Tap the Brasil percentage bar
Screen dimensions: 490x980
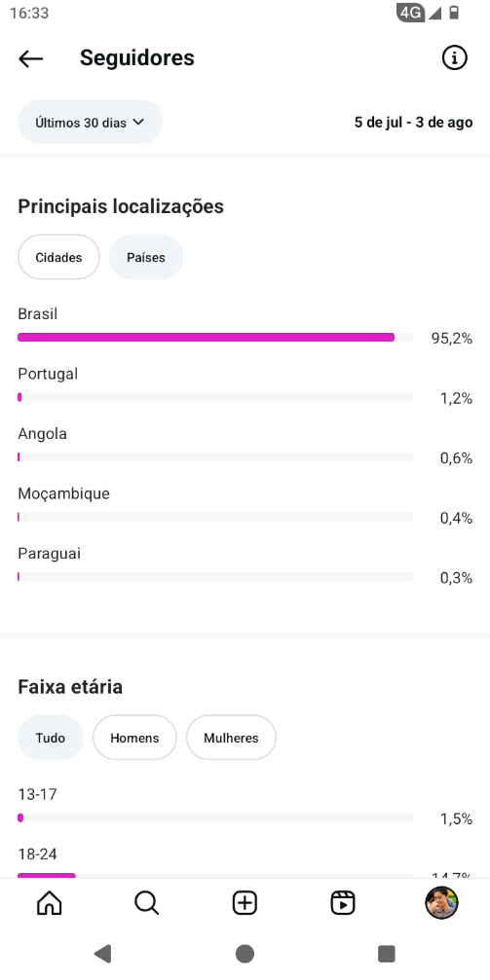point(215,338)
